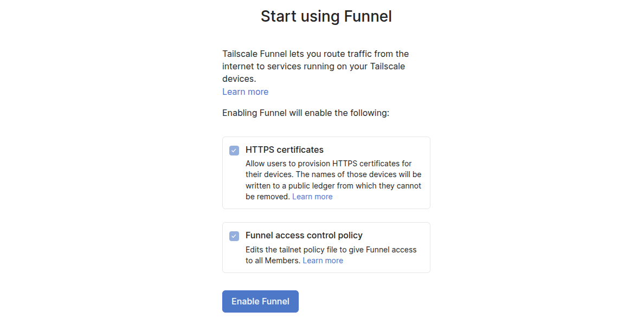644x325 pixels.
Task: Click 'to all Members.' text in policy card
Action: pos(273,261)
